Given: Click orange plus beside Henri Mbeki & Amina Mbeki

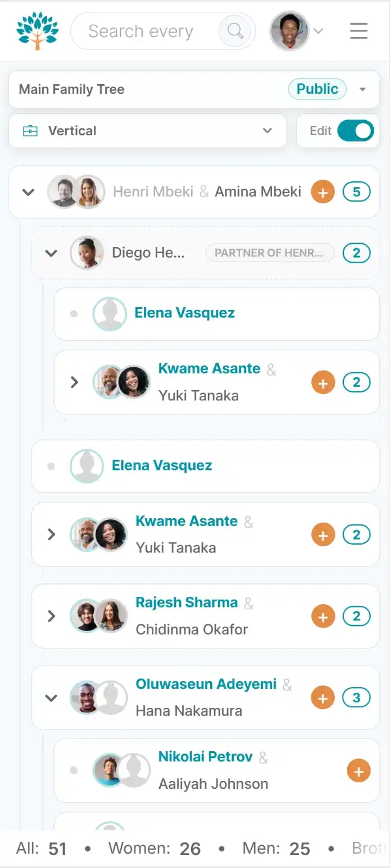Looking at the screenshot, I should coord(323,192).
